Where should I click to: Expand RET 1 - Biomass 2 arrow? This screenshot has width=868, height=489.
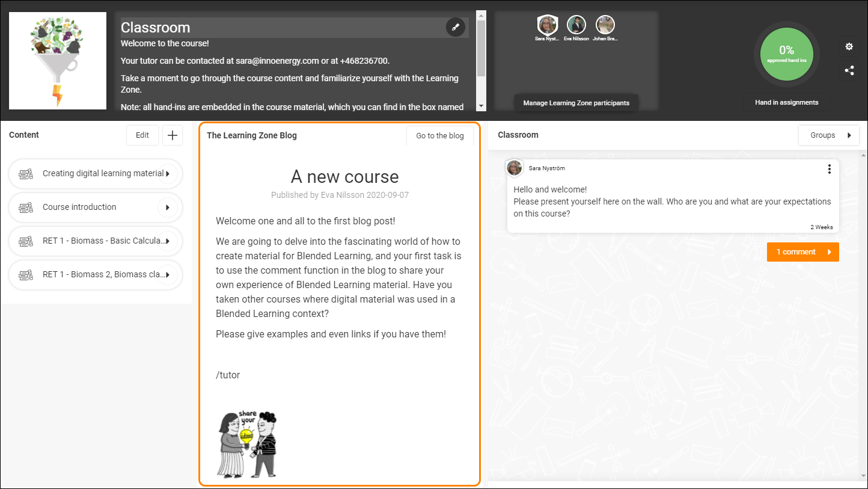pos(168,275)
